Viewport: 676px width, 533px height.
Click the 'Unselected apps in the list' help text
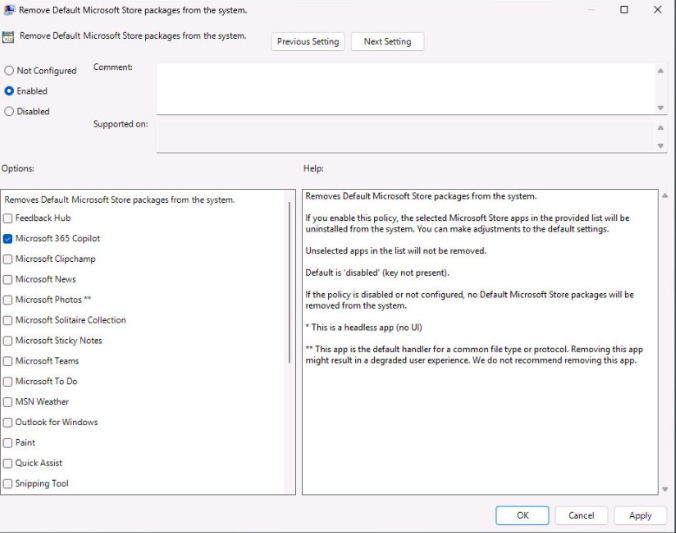tap(396, 251)
